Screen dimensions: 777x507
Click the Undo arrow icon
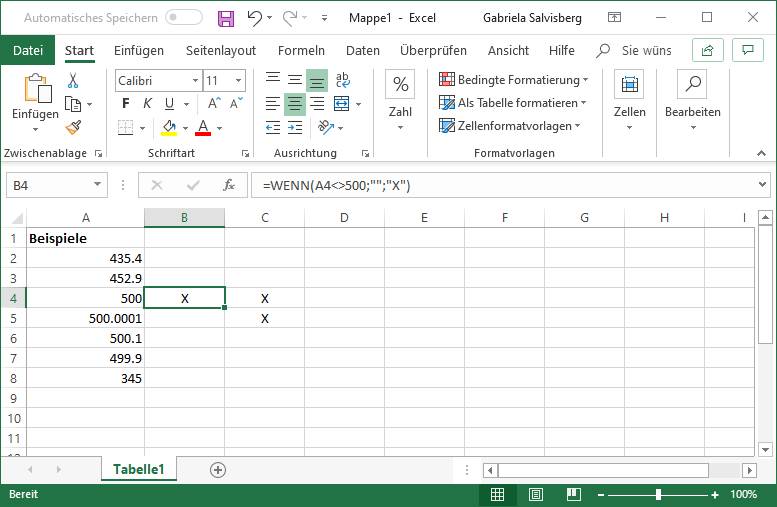[255, 18]
